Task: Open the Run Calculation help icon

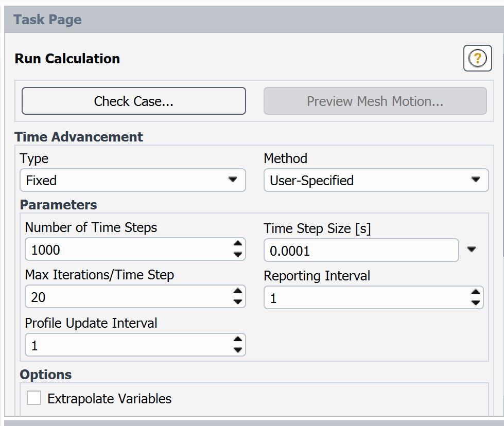Action: point(477,59)
